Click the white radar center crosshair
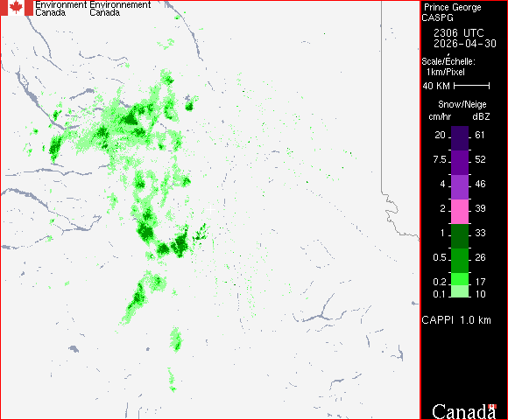Screen dimensions: 508x420 pyautogui.click(x=210, y=210)
